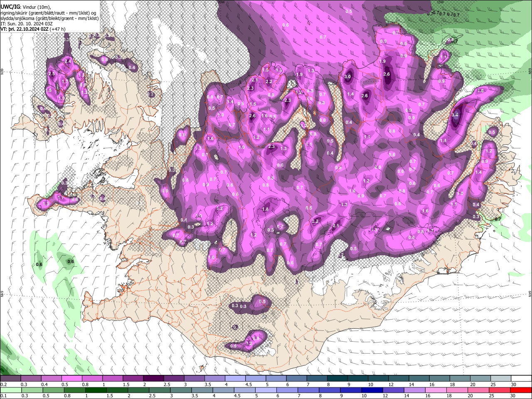Pick the lavender 4–4.5 swatch in the upper legend row
The height and width of the screenshot is (399, 532).
pyautogui.click(x=235, y=379)
